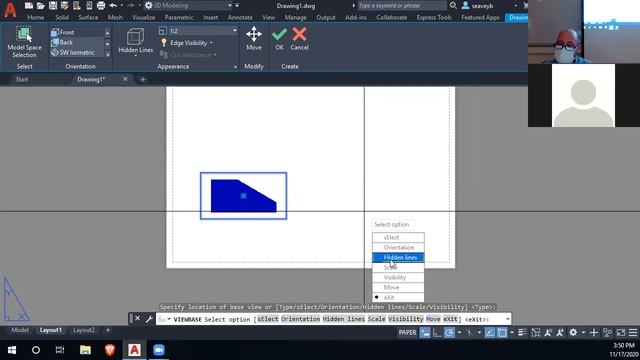Screen dimensions: 640x360
Task: Click the Move tool in Modify panel
Action: [254, 39]
